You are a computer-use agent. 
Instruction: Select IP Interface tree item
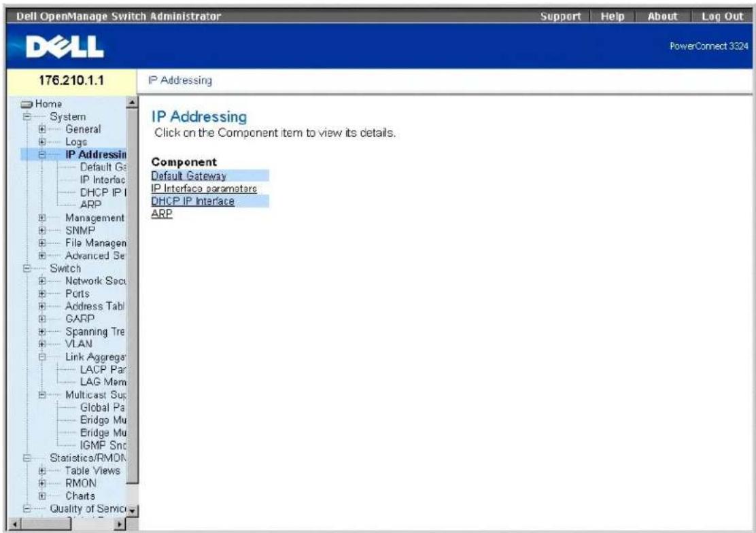(x=103, y=180)
